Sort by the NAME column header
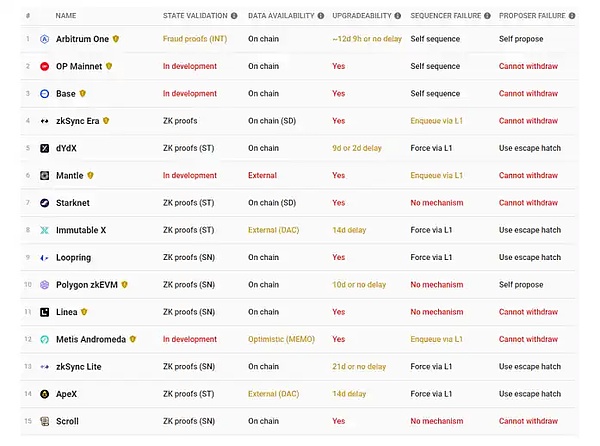This screenshot has width=600, height=446. pos(66,16)
